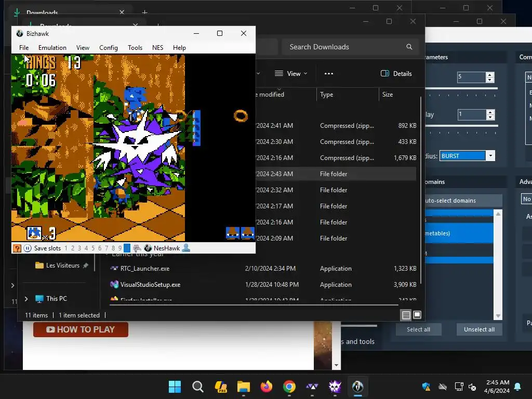Open the RTC spiky purple taskbar icon
The image size is (532, 399).
click(335, 387)
